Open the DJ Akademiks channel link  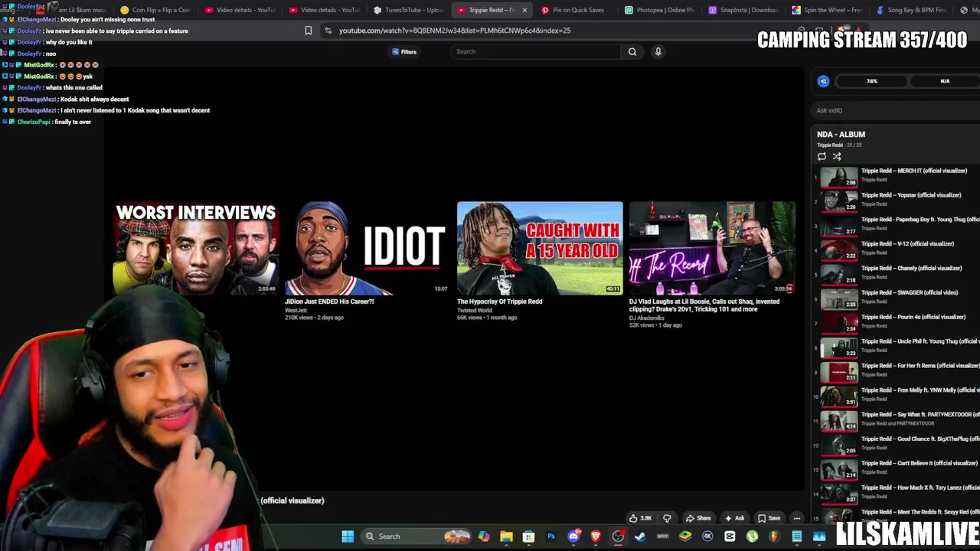pyautogui.click(x=647, y=318)
